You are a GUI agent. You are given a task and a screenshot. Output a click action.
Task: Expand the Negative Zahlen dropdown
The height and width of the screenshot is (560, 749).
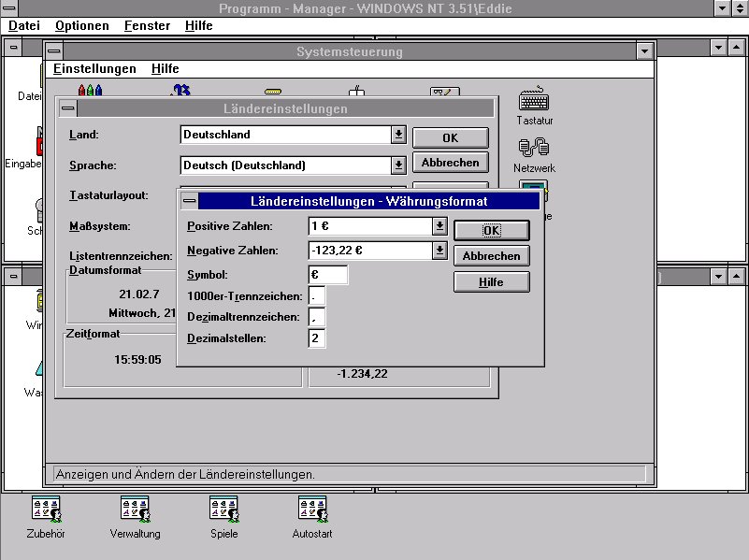[x=439, y=251]
